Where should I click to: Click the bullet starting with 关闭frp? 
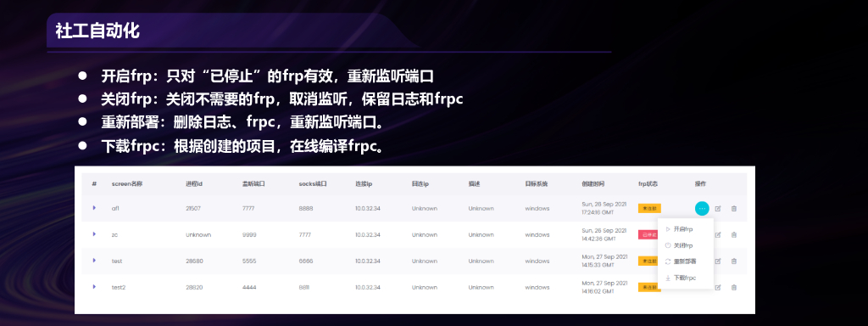pyautogui.click(x=281, y=98)
